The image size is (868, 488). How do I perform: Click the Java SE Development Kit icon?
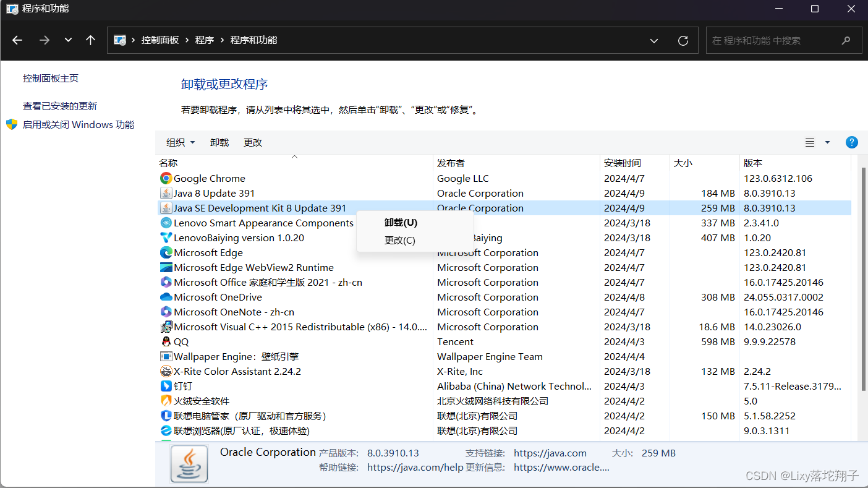(x=166, y=208)
